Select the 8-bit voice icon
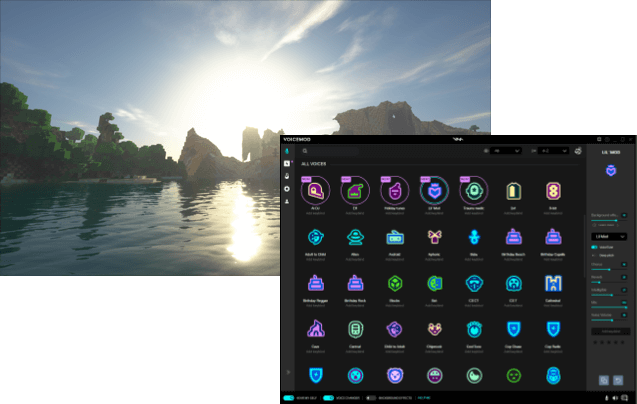Screen dimensions: 637x404 (x=553, y=191)
